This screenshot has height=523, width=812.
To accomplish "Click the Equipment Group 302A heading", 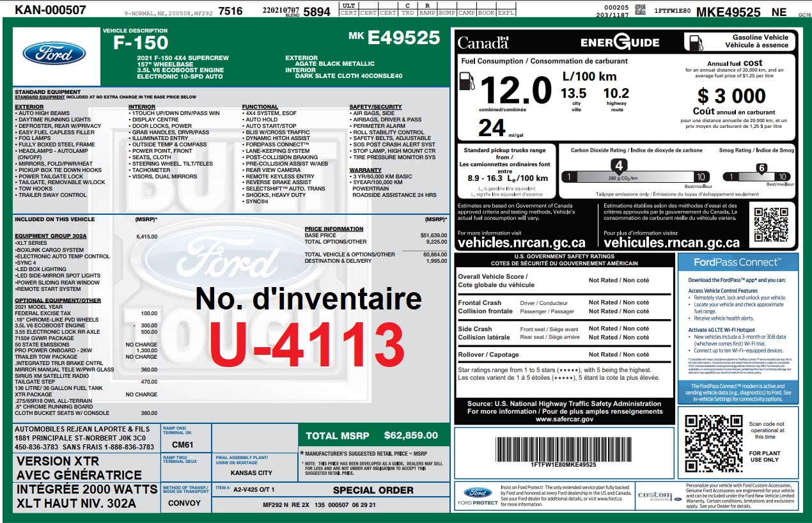I will point(51,236).
